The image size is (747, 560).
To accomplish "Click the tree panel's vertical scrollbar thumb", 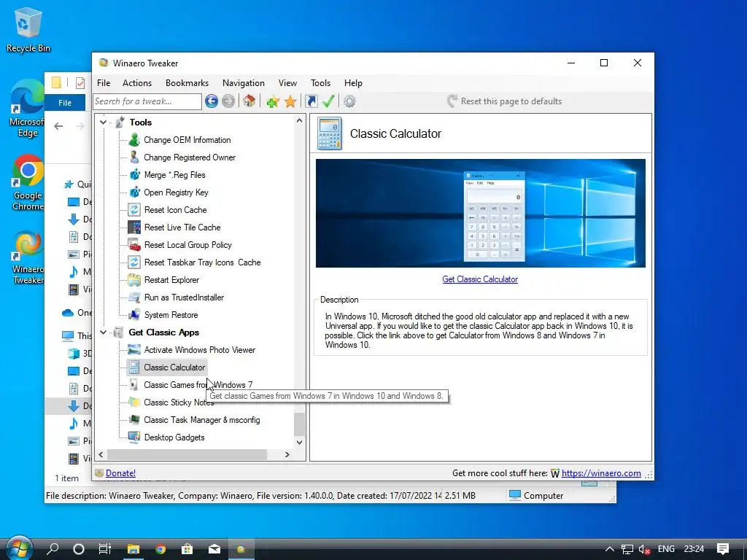I will 299,424.
